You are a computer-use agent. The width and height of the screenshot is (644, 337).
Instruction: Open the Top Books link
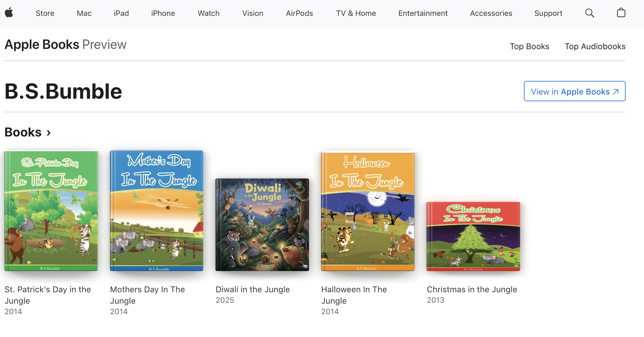tap(529, 46)
